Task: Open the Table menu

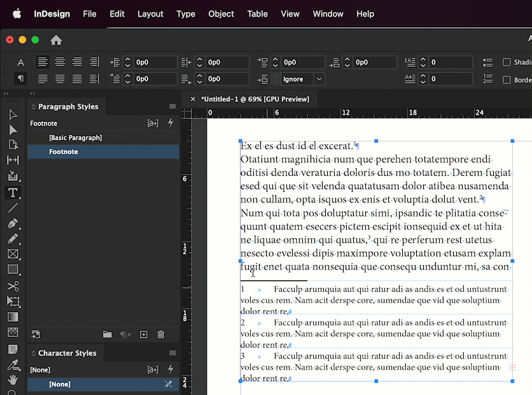Action: pos(258,14)
